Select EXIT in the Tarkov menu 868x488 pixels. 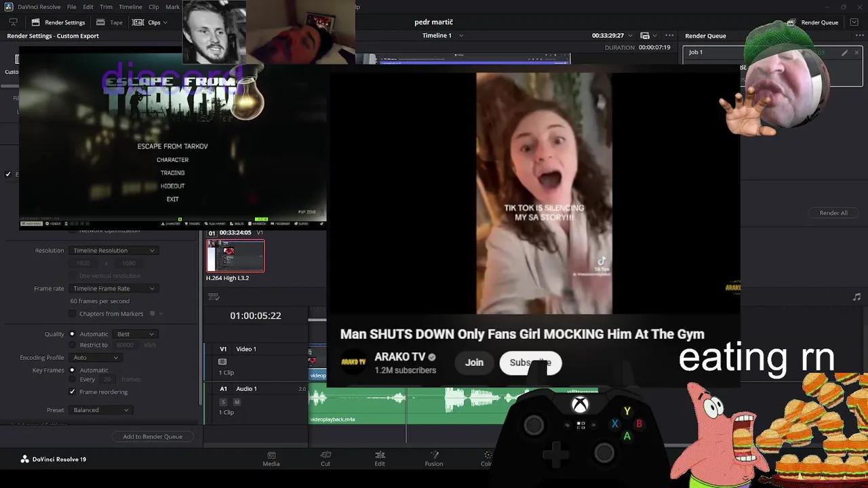tap(172, 199)
